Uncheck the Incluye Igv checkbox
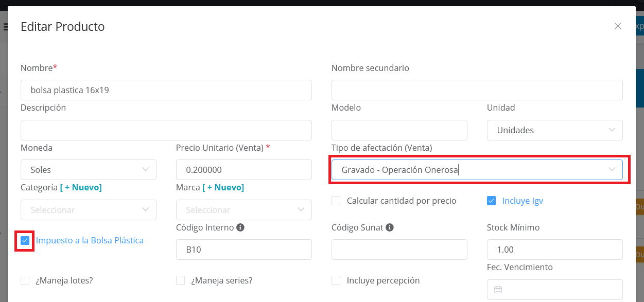Image resolution: width=644 pixels, height=302 pixels. 491,201
